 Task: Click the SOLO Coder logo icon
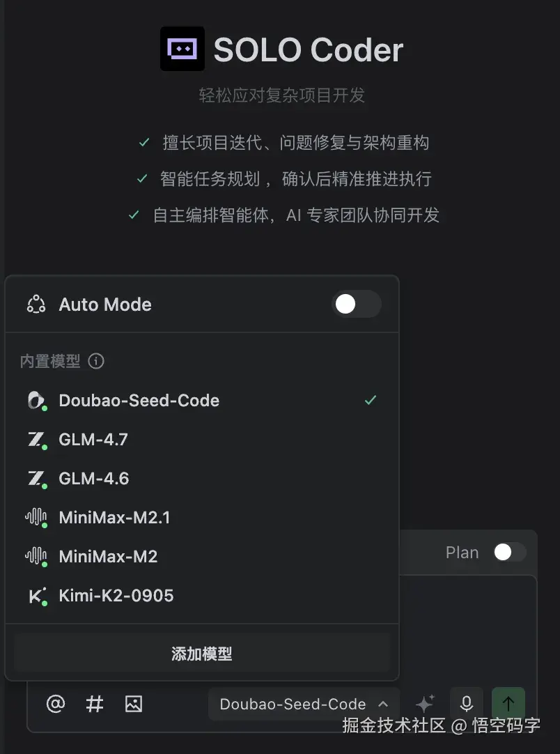[182, 49]
